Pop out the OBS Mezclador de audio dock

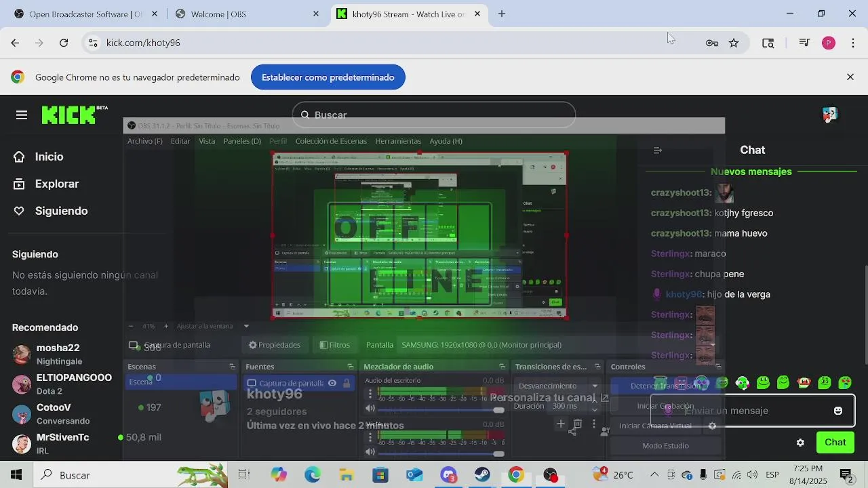point(502,367)
